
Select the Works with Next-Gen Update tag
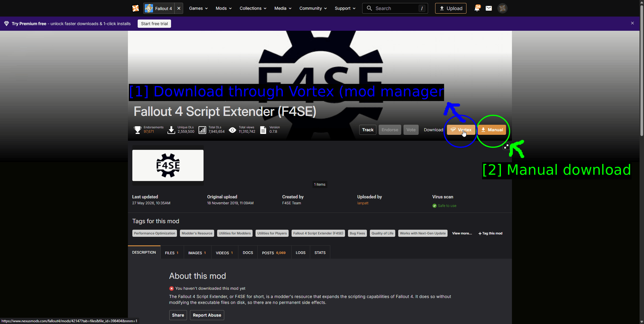click(423, 233)
